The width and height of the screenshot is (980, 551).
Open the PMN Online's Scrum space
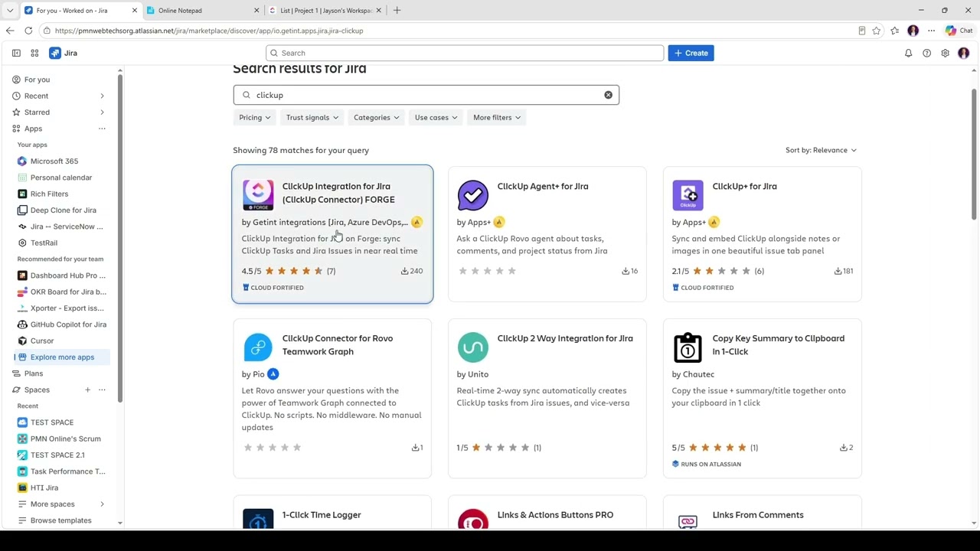tap(65, 439)
